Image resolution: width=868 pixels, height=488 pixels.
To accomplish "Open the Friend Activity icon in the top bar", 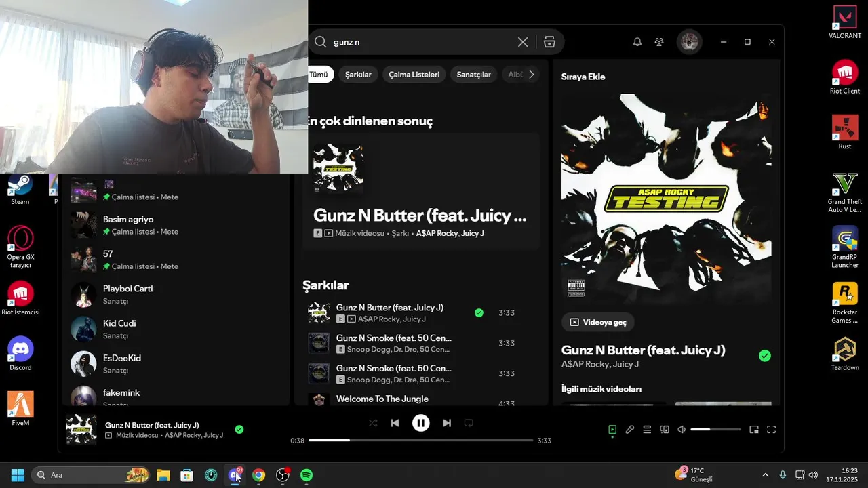I will 659,42.
